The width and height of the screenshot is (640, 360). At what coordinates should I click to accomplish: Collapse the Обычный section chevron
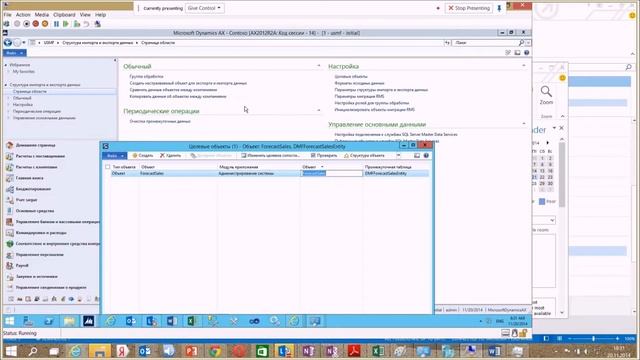click(x=319, y=66)
